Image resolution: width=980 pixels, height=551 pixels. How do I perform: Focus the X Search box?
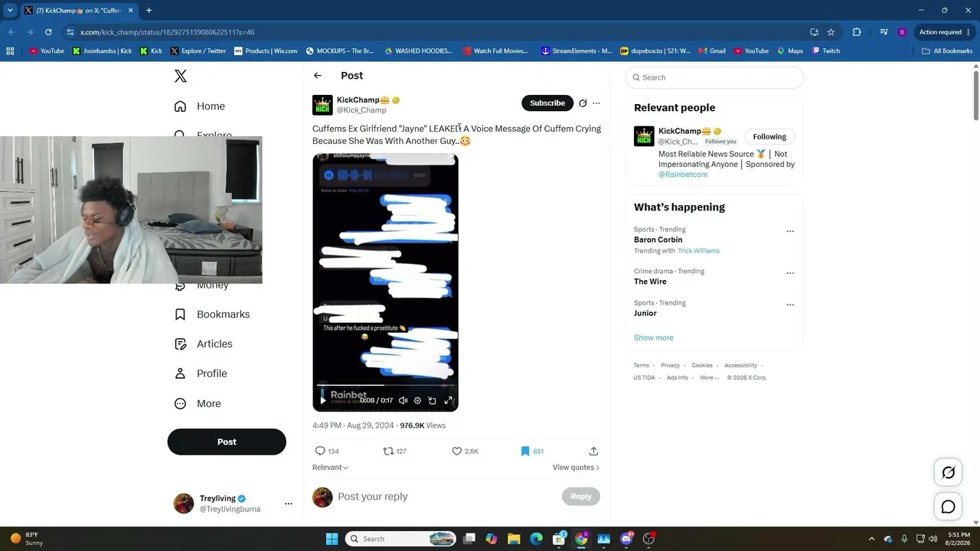tap(714, 77)
